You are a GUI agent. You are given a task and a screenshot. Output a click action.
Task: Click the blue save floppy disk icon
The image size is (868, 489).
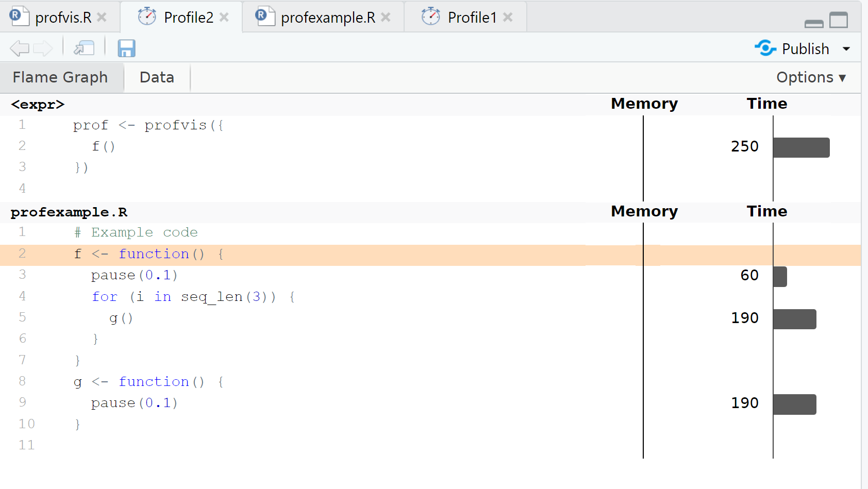126,48
